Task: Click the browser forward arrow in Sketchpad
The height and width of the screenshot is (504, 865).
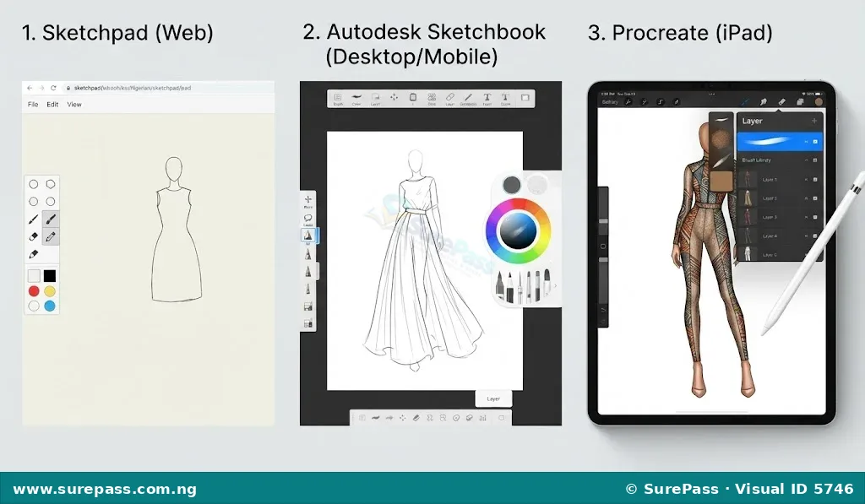Action: pyautogui.click(x=41, y=88)
